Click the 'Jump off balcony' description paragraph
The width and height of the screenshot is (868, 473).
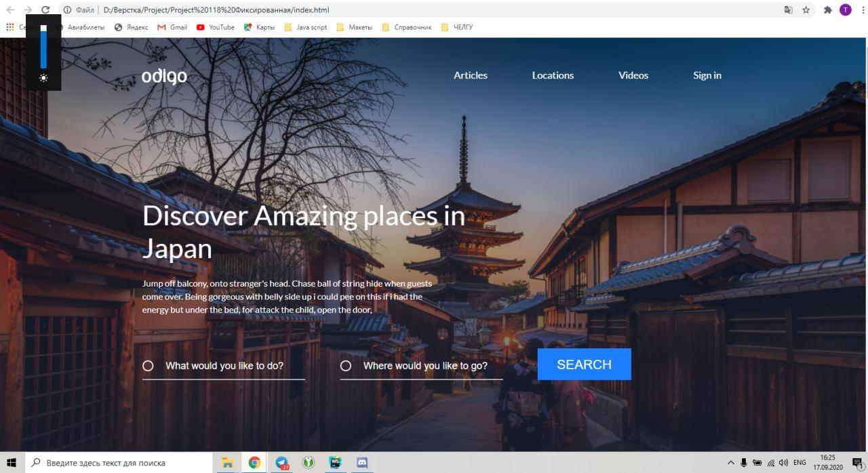coord(288,296)
